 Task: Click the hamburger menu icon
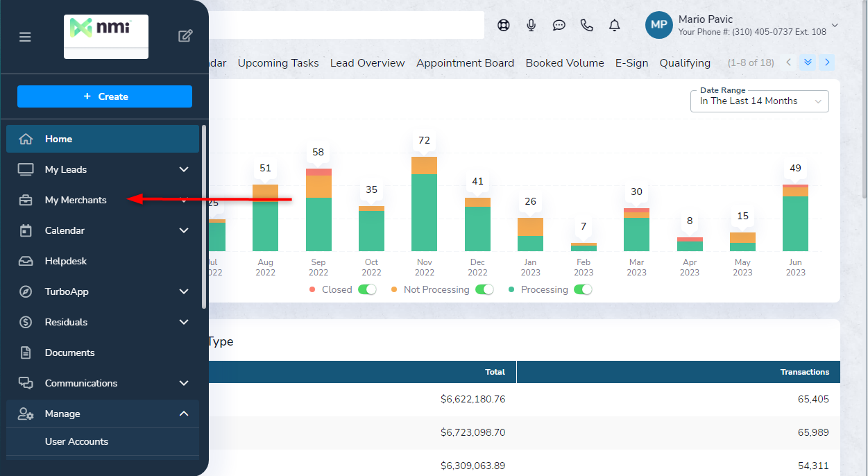tap(25, 37)
